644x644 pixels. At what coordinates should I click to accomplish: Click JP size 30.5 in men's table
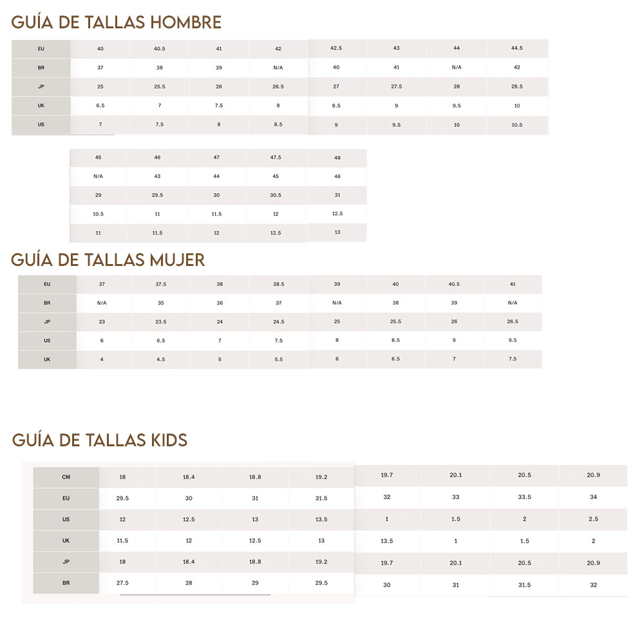point(276,195)
